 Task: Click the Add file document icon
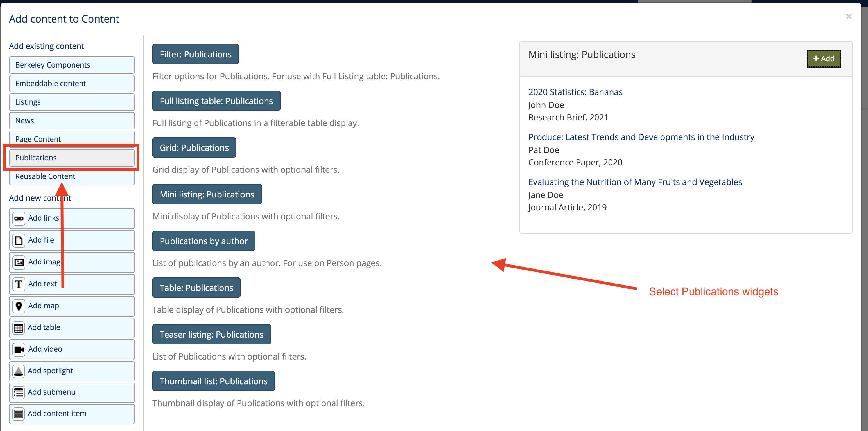pyautogui.click(x=19, y=241)
